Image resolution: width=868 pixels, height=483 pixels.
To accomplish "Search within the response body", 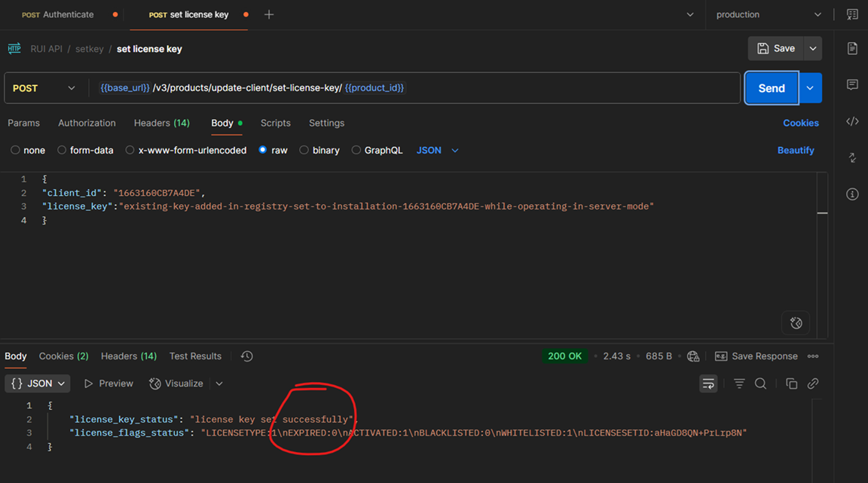I will [760, 384].
